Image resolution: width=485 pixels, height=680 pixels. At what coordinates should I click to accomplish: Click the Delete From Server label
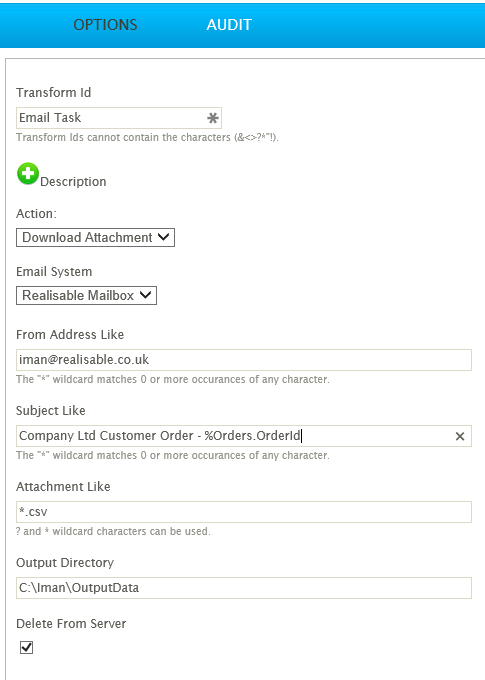[71, 624]
